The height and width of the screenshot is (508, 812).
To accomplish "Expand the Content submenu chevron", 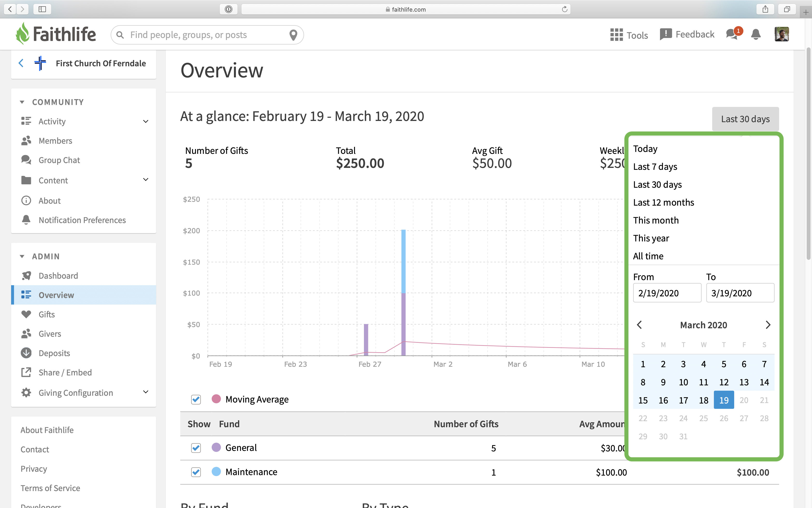I will click(146, 180).
